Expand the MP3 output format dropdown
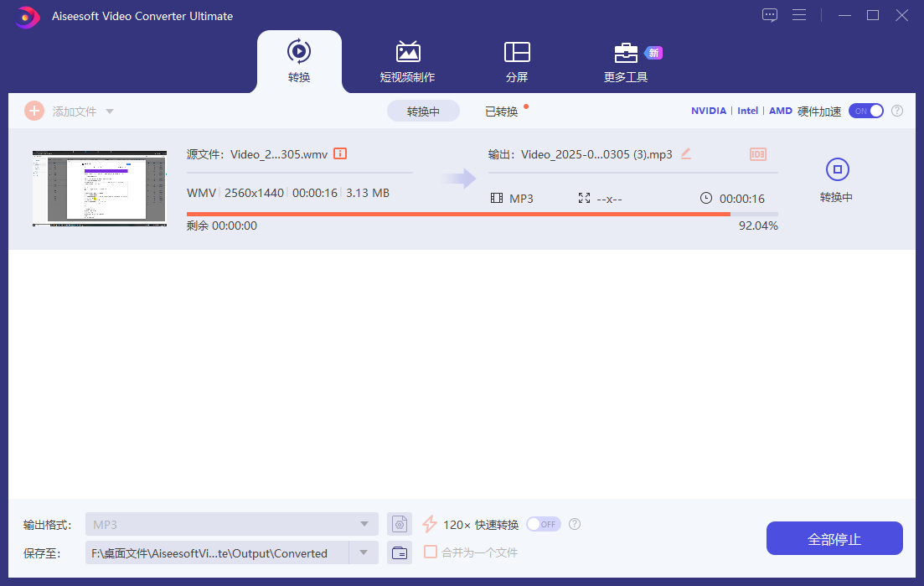Viewport: 924px width, 586px height. tap(364, 524)
